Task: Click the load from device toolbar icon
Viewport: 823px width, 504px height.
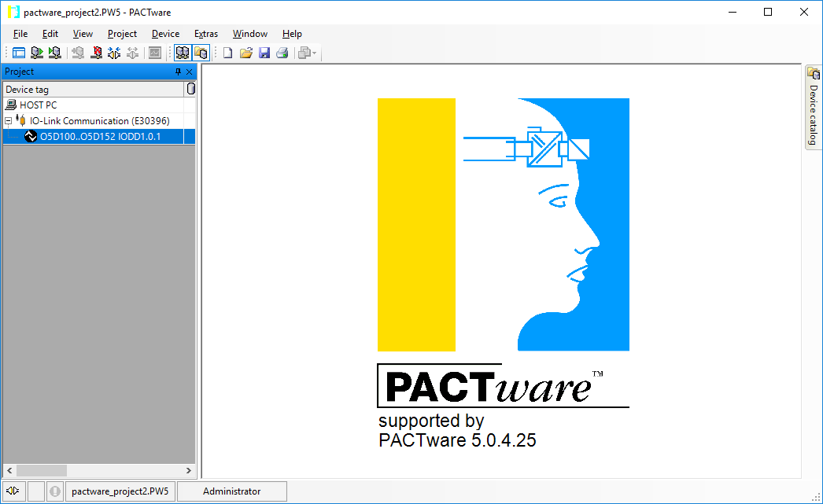Action: click(37, 53)
